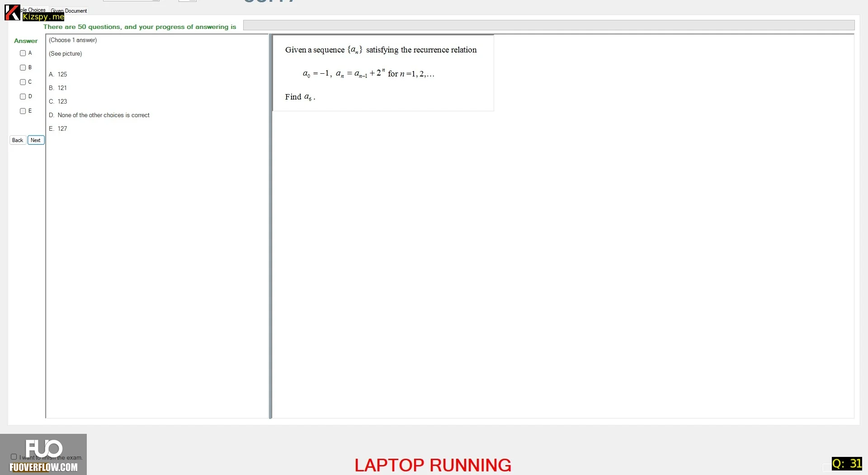868x475 pixels.
Task: Check answer box A
Action: coord(23,53)
